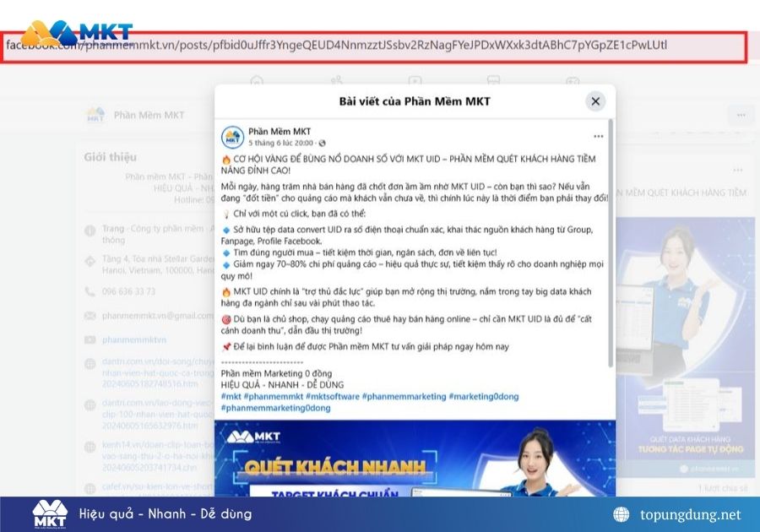This screenshot has width=760, height=532.
Task: Click the text HIỆU QUẢ - NHANH - DỄ DÙNG in post
Action: tap(282, 385)
